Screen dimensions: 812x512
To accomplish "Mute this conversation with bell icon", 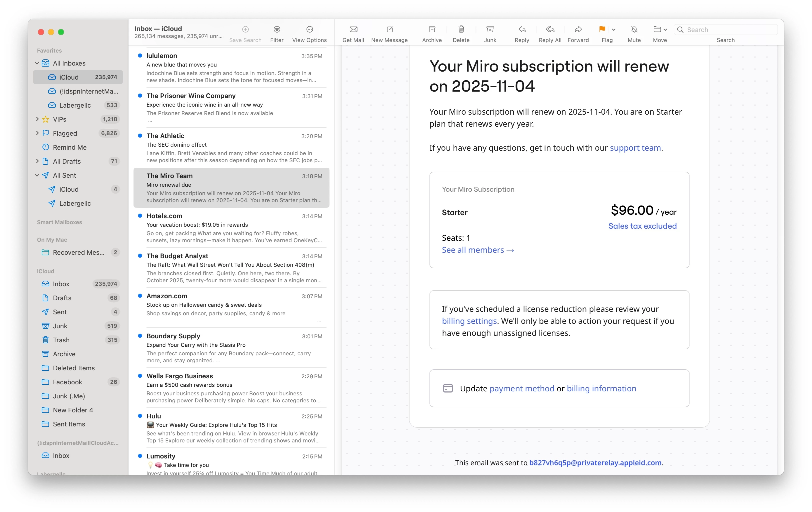I will click(634, 30).
